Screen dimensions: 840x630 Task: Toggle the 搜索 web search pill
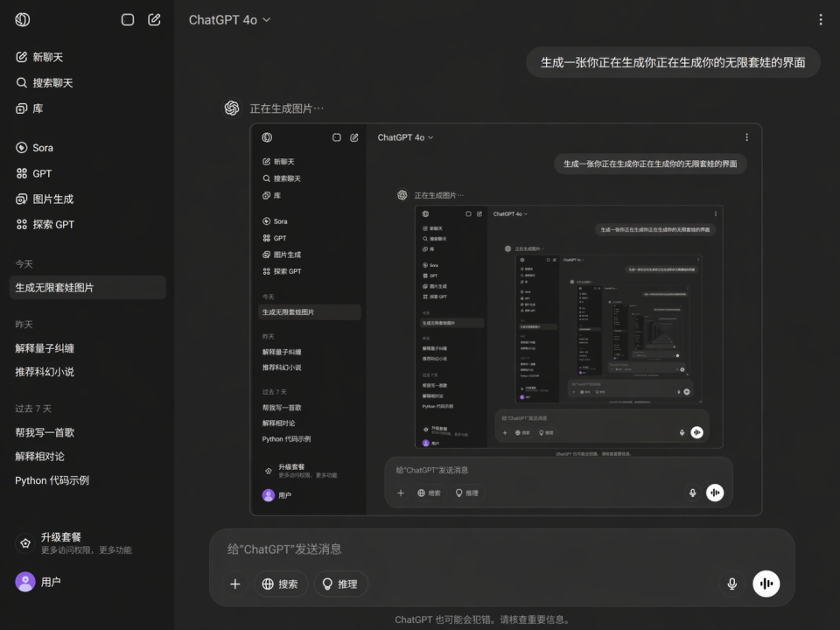tap(280, 584)
